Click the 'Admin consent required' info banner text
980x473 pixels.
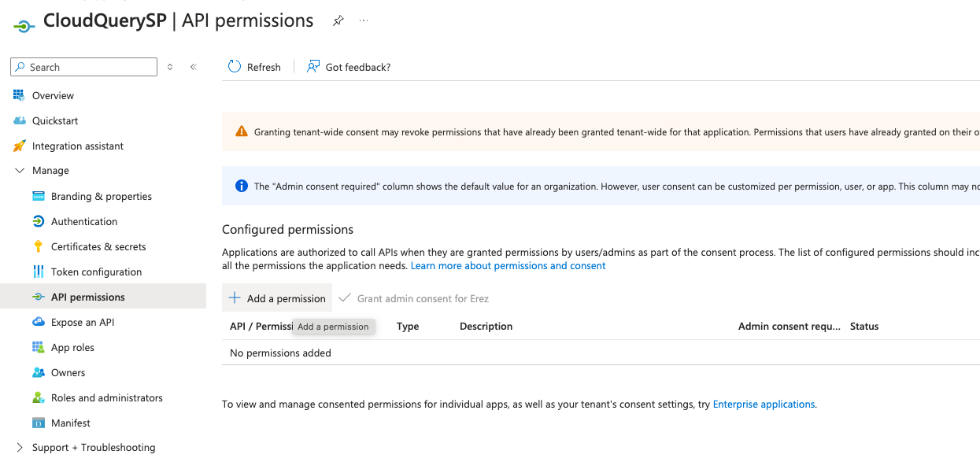click(616, 187)
